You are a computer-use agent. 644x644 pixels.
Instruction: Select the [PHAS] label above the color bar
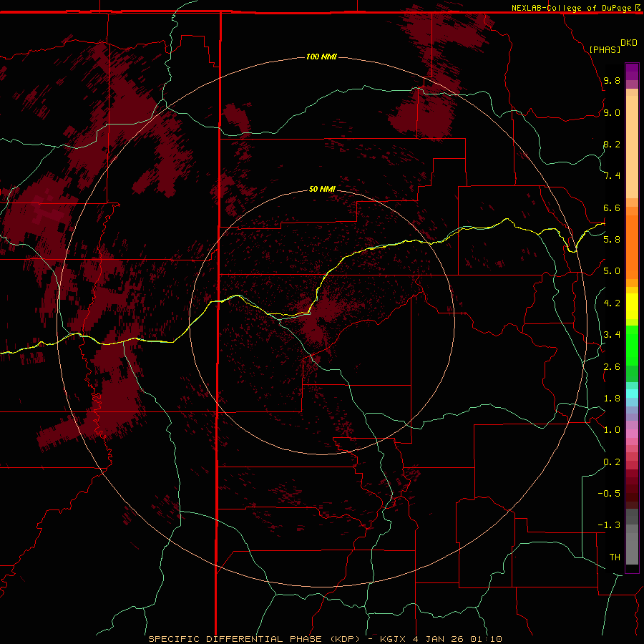[x=605, y=49]
